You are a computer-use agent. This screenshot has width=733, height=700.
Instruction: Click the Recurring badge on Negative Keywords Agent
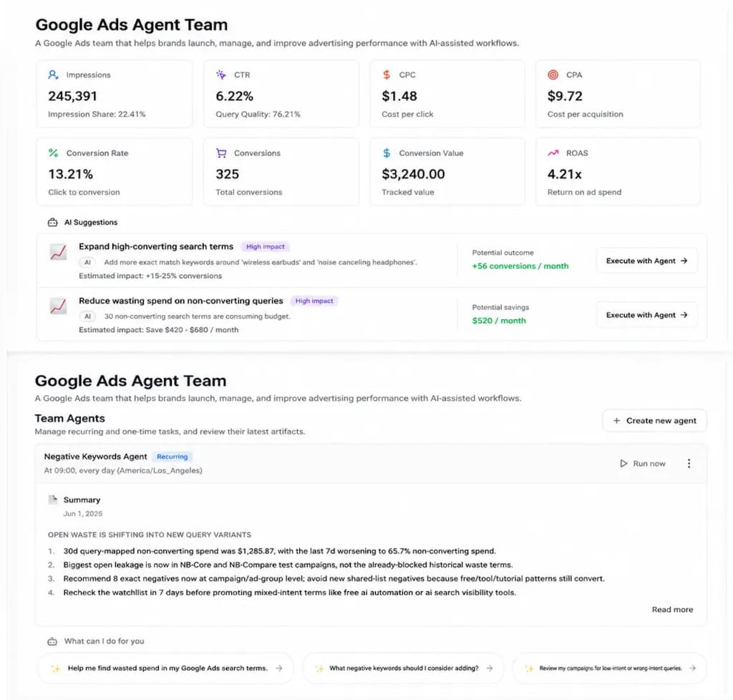coord(172,457)
